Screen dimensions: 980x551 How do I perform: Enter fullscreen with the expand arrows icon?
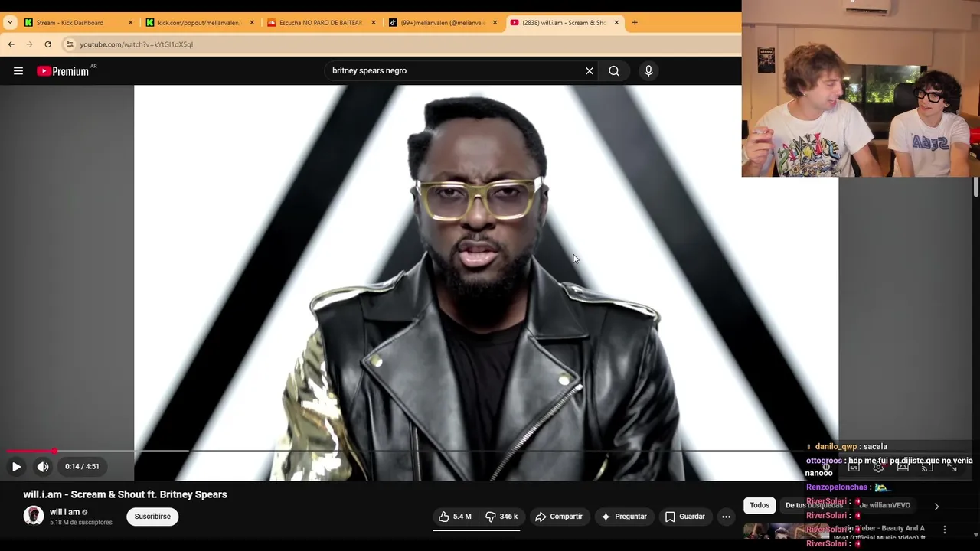[x=953, y=467]
